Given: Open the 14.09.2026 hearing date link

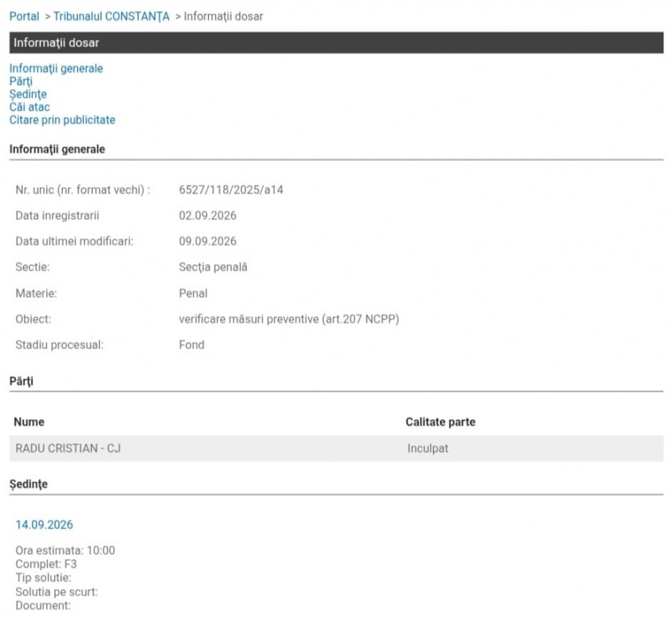Looking at the screenshot, I should tap(44, 524).
